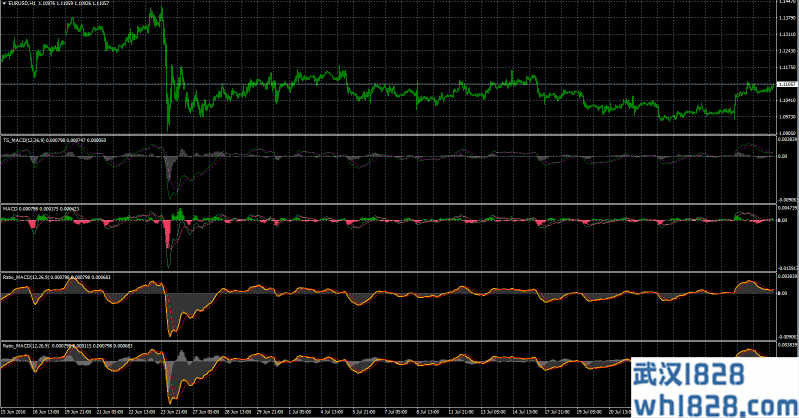Click the EURUSD,H1 chart title text
Viewport: 799px width, 418px height.
[21, 4]
